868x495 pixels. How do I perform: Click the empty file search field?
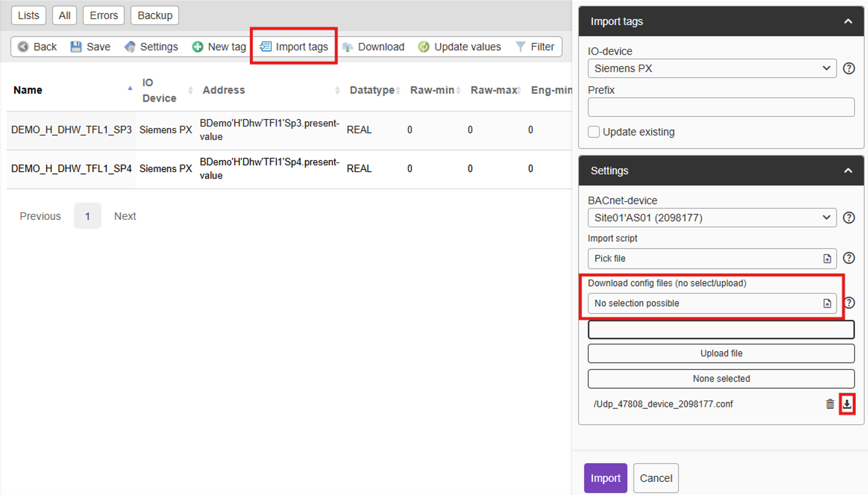pos(721,330)
